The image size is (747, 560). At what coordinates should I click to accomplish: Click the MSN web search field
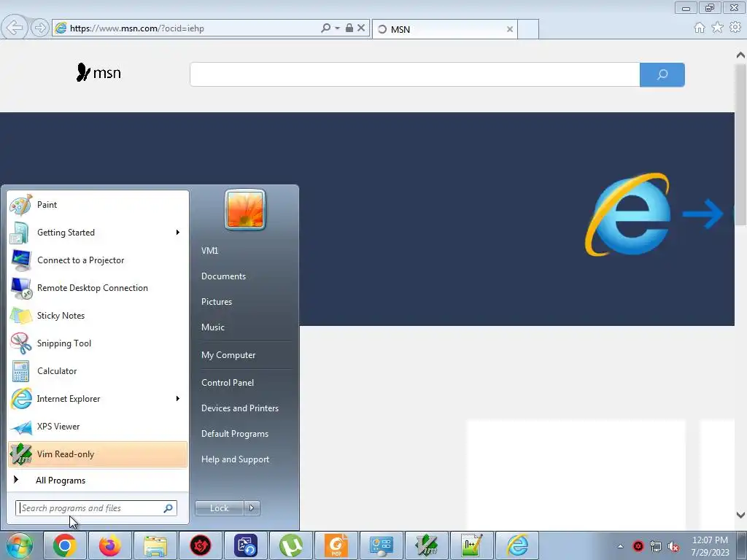(414, 74)
